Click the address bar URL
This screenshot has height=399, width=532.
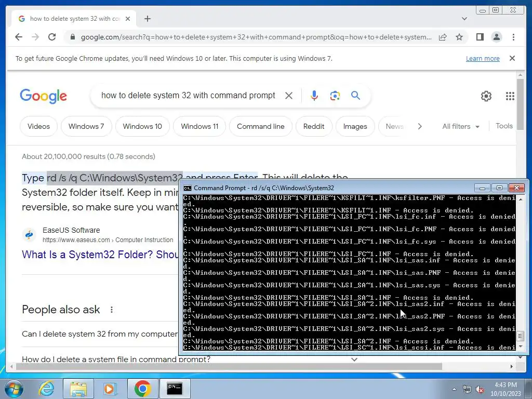coord(256,37)
